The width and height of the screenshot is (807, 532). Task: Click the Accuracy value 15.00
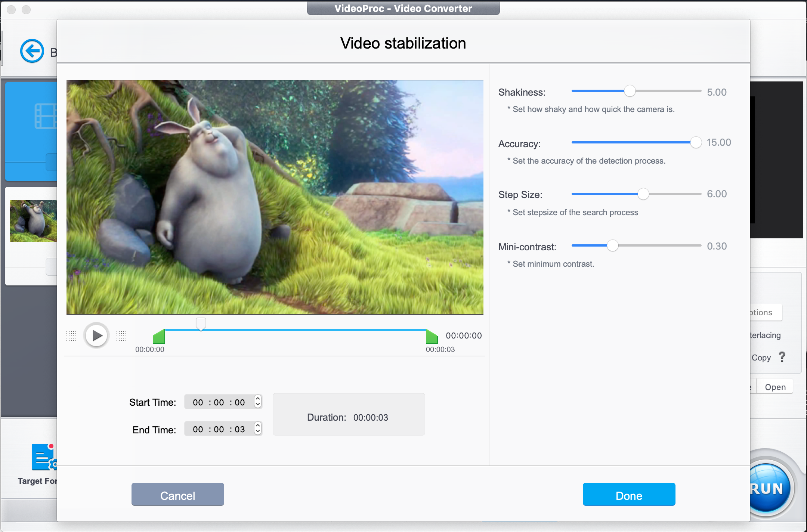click(719, 142)
